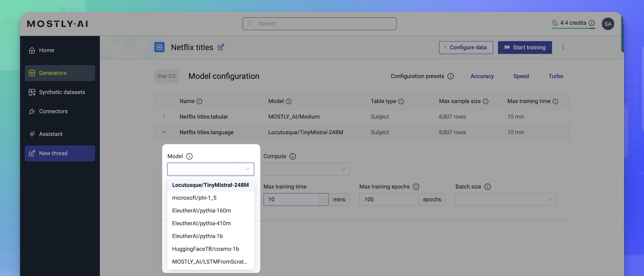Click the Connectors plug icon
Image resolution: width=644 pixels, height=276 pixels.
(x=32, y=111)
